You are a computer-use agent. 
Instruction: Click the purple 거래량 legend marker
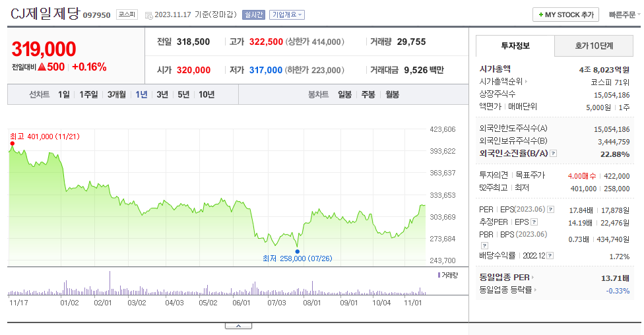click(439, 275)
